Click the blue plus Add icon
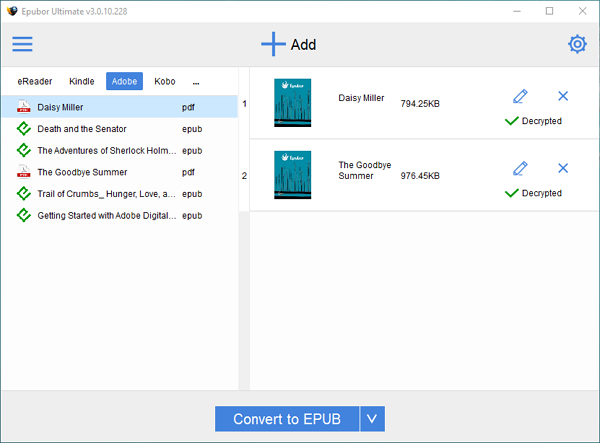The height and width of the screenshot is (443, 600). coord(273,44)
